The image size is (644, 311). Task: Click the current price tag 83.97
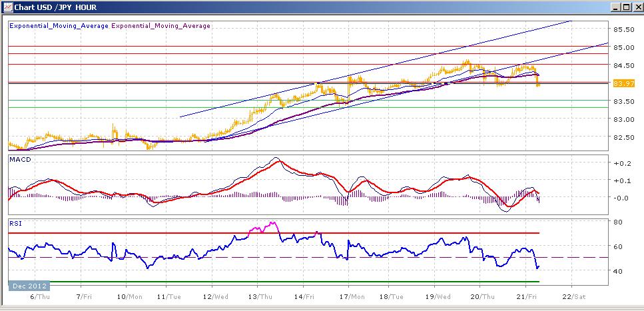coord(624,84)
